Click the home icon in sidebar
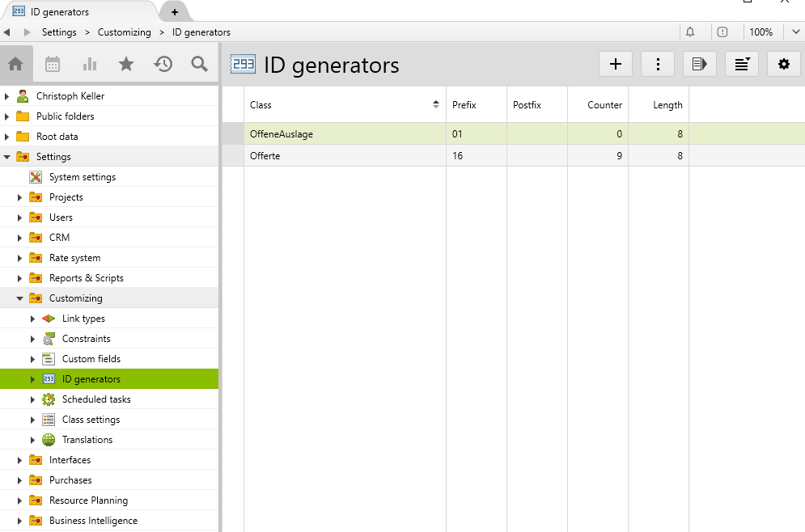The height and width of the screenshot is (532, 805). pos(15,65)
